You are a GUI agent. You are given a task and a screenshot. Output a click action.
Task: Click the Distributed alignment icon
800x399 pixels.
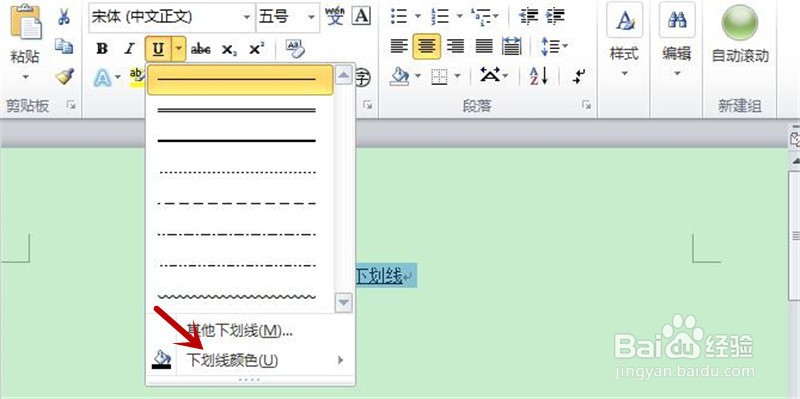tap(511, 47)
